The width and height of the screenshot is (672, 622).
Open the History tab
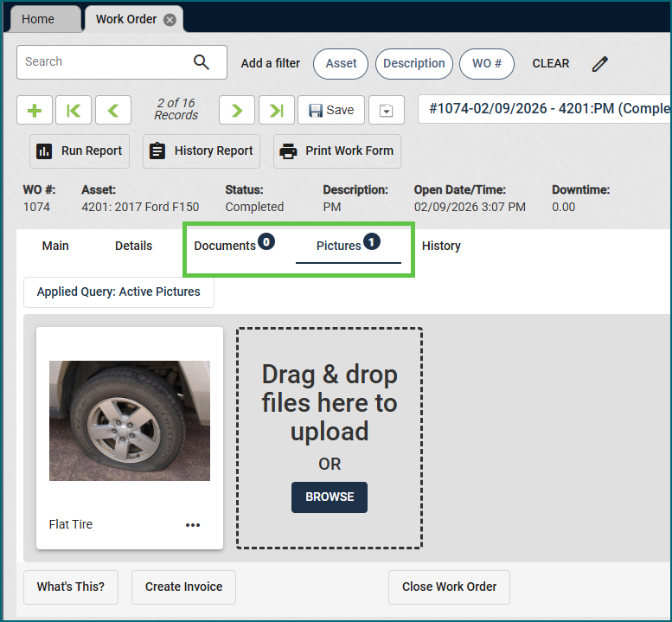441,246
